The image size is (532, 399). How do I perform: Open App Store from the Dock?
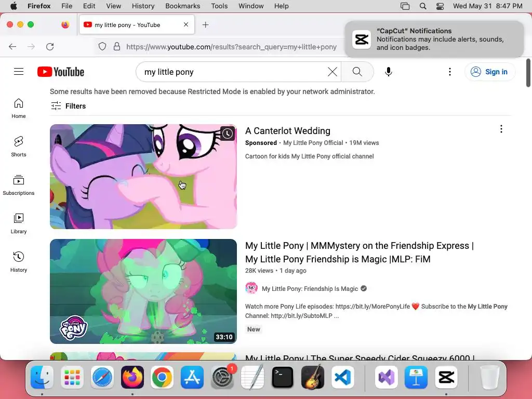pyautogui.click(x=192, y=377)
